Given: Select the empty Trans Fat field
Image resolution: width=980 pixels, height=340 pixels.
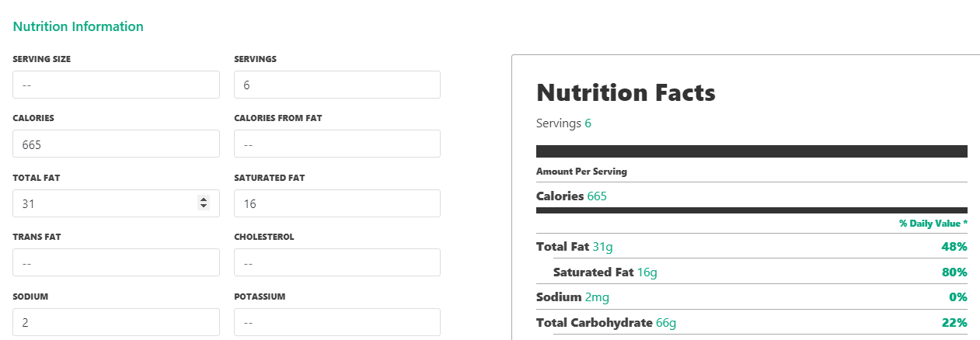Looking at the screenshot, I should tap(116, 262).
